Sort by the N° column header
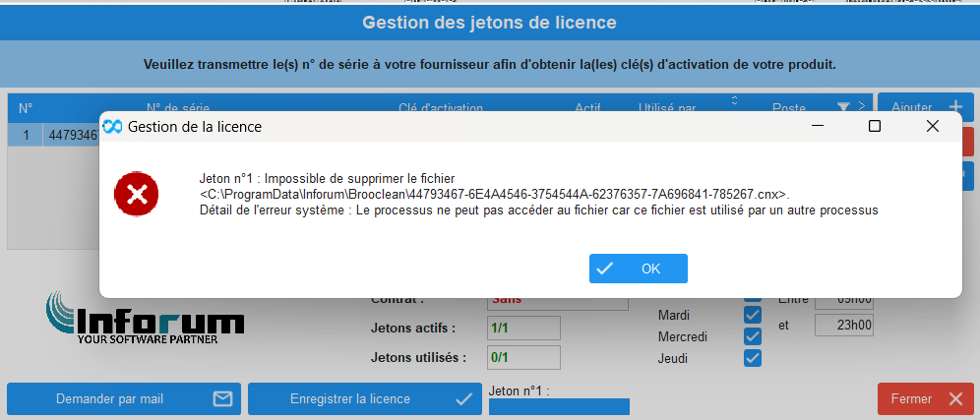The image size is (980, 420). (x=25, y=107)
